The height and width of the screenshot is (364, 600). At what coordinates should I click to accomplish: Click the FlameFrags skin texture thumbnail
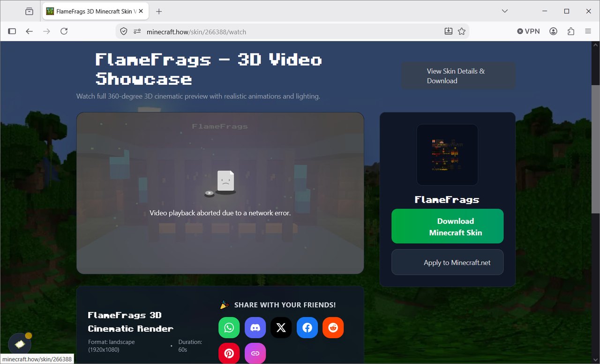pyautogui.click(x=448, y=155)
